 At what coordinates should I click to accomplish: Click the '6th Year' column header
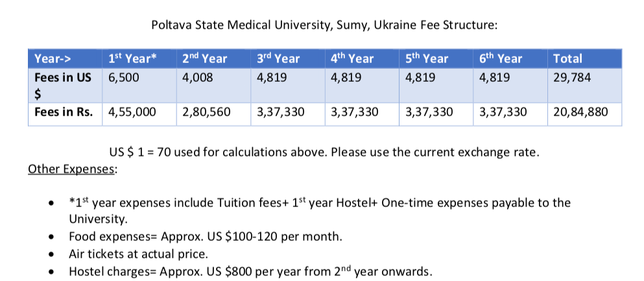[x=510, y=59]
